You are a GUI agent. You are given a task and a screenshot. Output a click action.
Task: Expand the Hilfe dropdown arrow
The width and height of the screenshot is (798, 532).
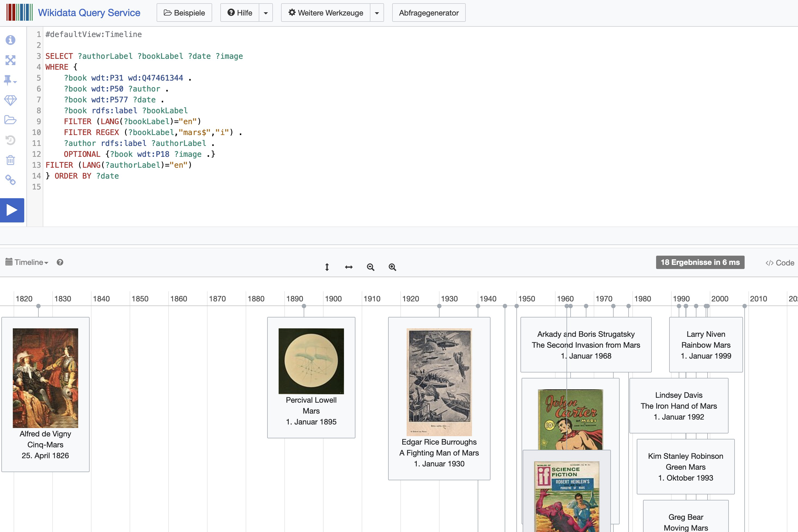(266, 13)
